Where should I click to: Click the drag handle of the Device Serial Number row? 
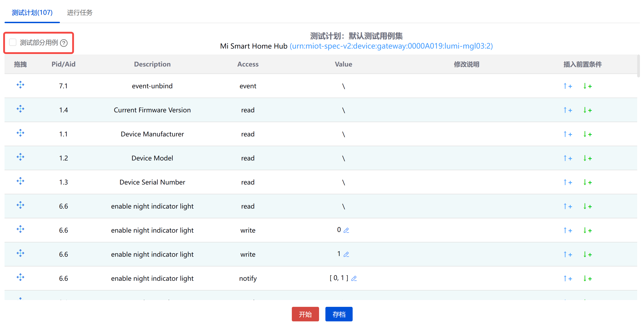[20, 181]
